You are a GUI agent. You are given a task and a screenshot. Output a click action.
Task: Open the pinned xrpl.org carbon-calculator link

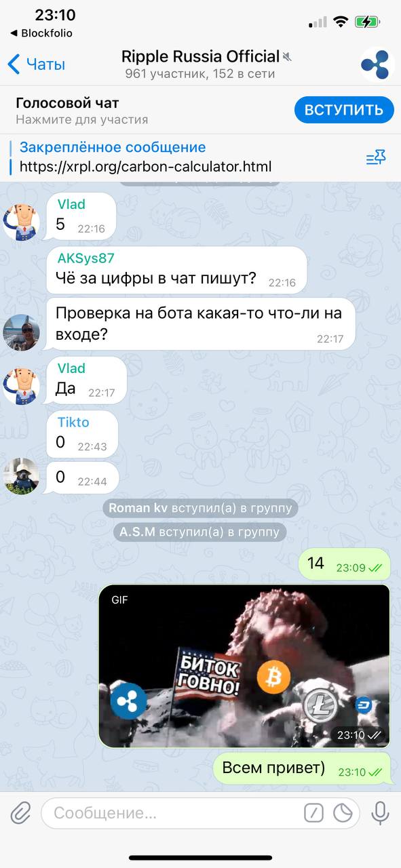click(x=145, y=166)
